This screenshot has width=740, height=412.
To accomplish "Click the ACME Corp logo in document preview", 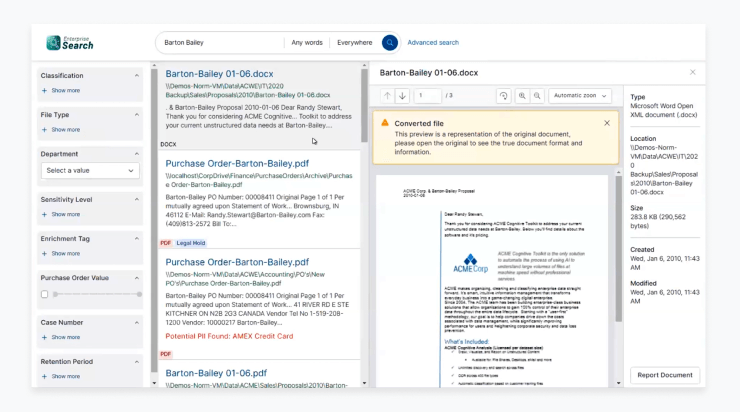I will tap(471, 263).
